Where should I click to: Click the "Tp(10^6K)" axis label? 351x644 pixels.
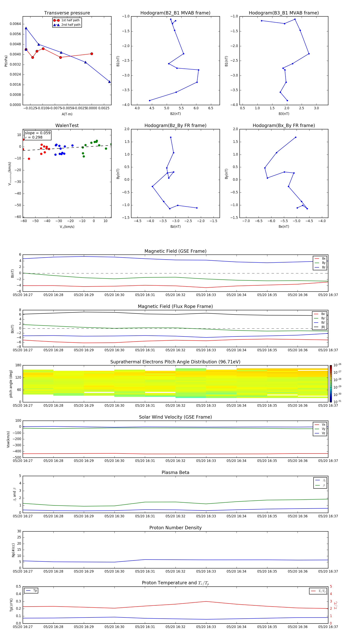click(11, 605)
